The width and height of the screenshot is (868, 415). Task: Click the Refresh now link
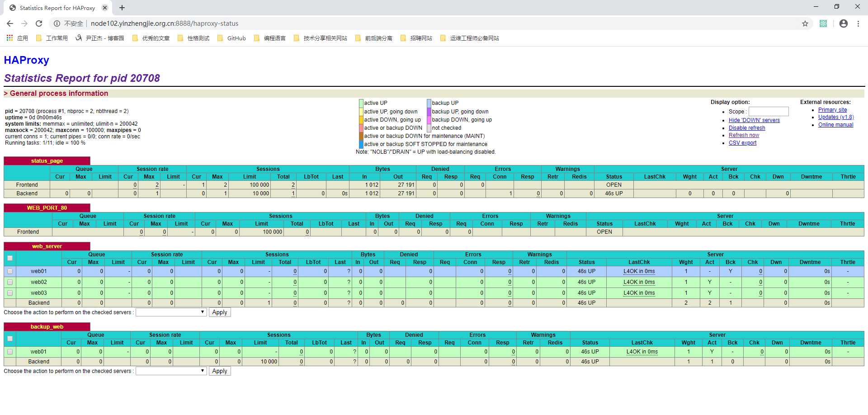(744, 135)
